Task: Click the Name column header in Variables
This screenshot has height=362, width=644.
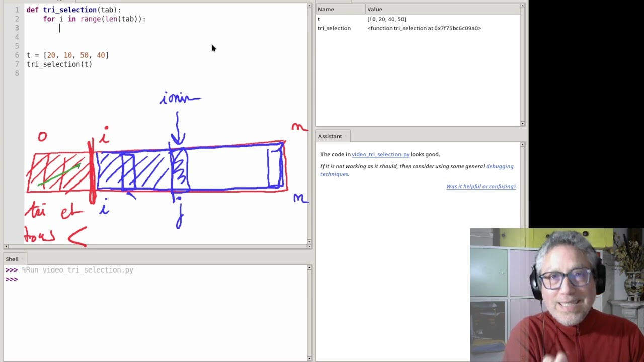Action: click(340, 9)
